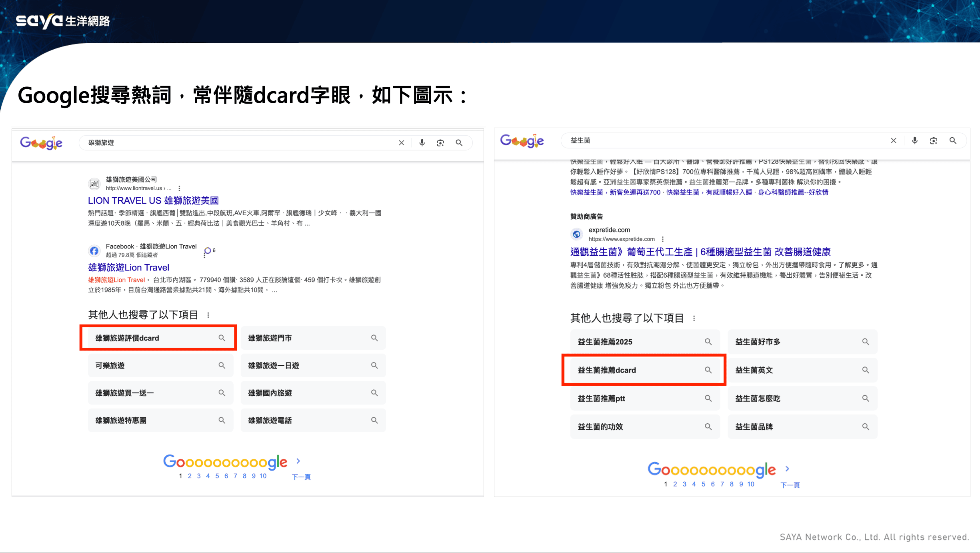This screenshot has height=553, width=980.
Task: Click 快樂益生菌，有感順暢好入睡 sitelink
Action: [709, 192]
